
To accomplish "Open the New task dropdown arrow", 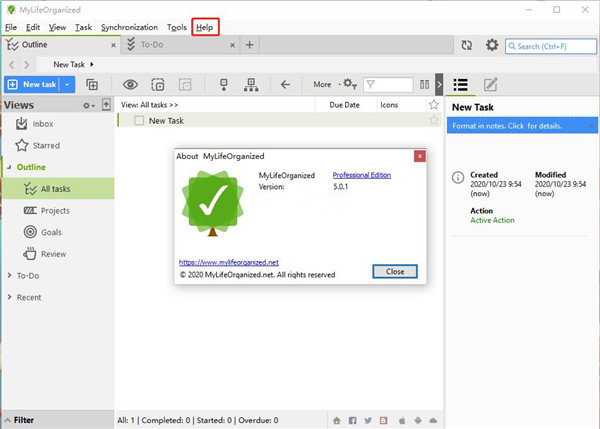I will click(67, 84).
